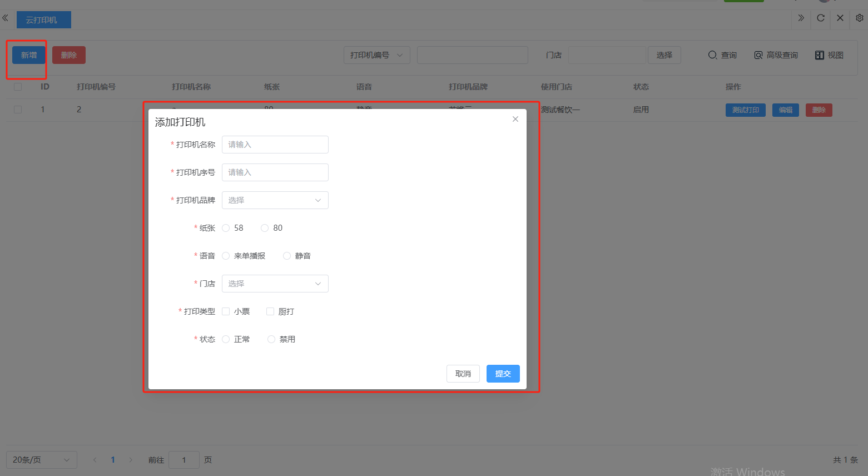Click the refresh icon in tab bar
868x476 pixels.
pos(820,18)
